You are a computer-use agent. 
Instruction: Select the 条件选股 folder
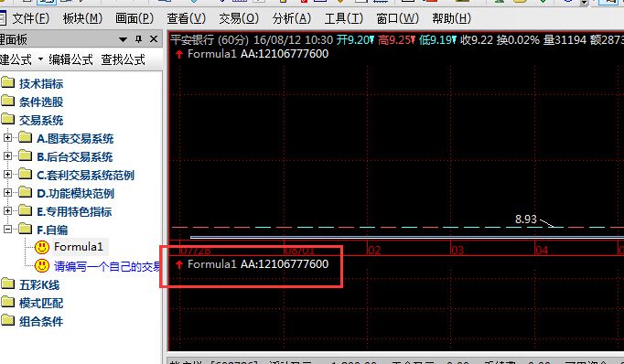(x=41, y=102)
